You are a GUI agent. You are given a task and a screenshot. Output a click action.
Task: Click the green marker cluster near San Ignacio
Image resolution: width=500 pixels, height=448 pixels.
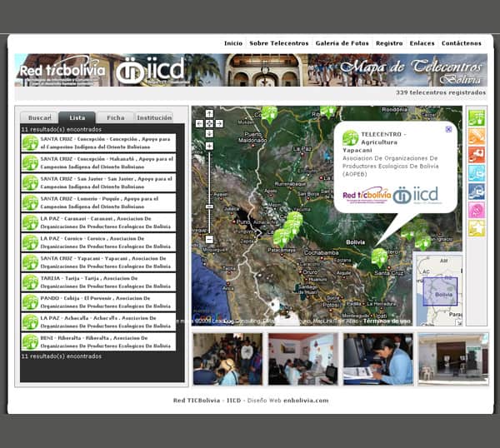click(416, 234)
